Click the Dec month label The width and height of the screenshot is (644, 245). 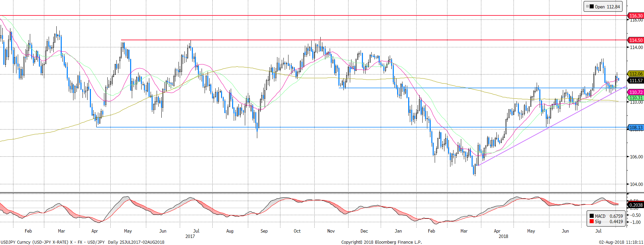point(364,231)
